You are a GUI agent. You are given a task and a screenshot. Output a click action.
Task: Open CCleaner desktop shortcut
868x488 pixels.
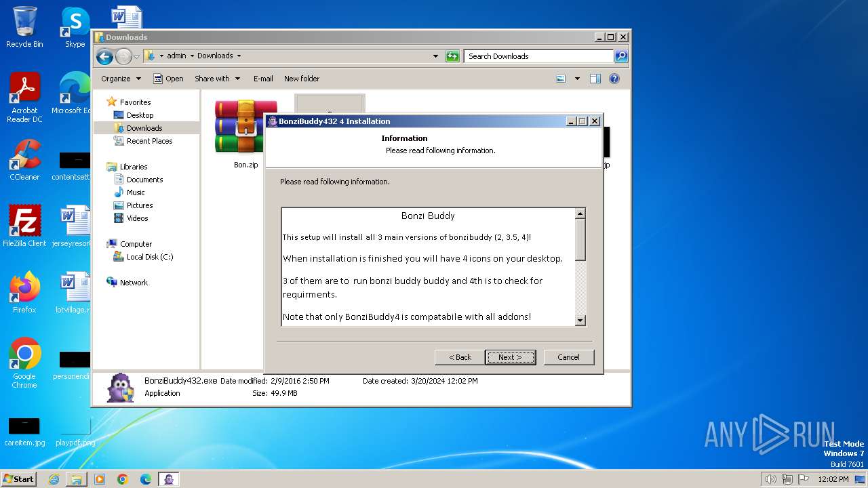(x=24, y=160)
